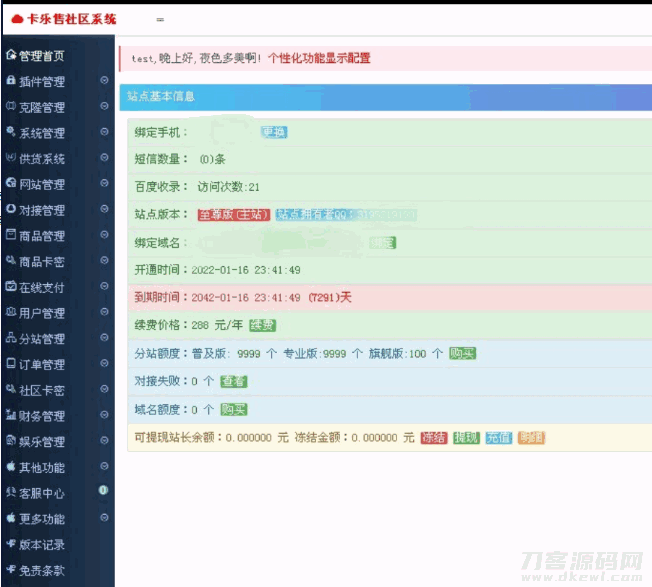Expand the 在线支付 submenu arrow
This screenshot has height=587, width=652.
104,287
